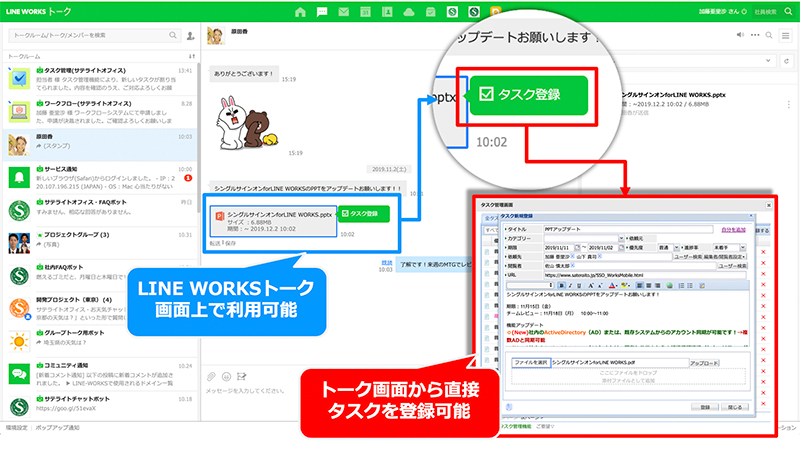Click the 閉じる button in task dialog
This screenshot has height=450, width=800.
pyautogui.click(x=735, y=407)
